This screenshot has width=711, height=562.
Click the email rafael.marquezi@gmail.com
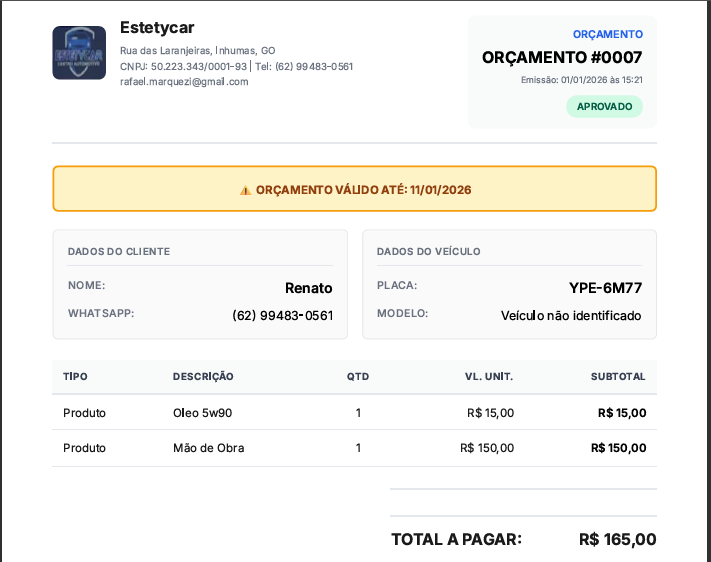click(x=184, y=82)
